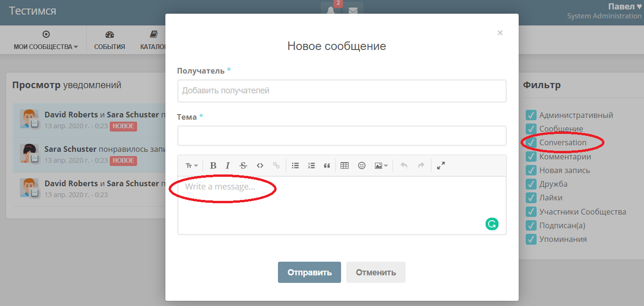Open the СОБЫТИЯ navigation item
This screenshot has width=644, height=306.
click(109, 41)
